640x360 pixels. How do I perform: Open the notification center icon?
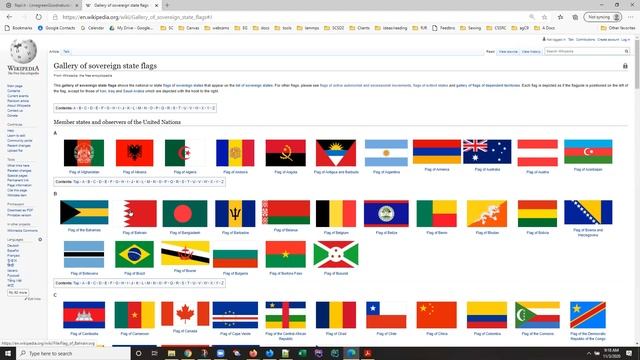pos(629,353)
